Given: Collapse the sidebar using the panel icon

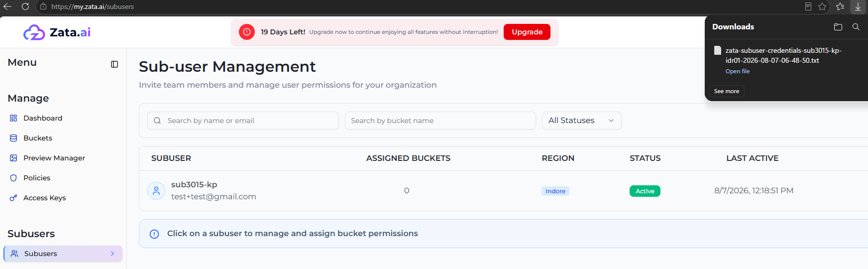Looking at the screenshot, I should click(114, 64).
